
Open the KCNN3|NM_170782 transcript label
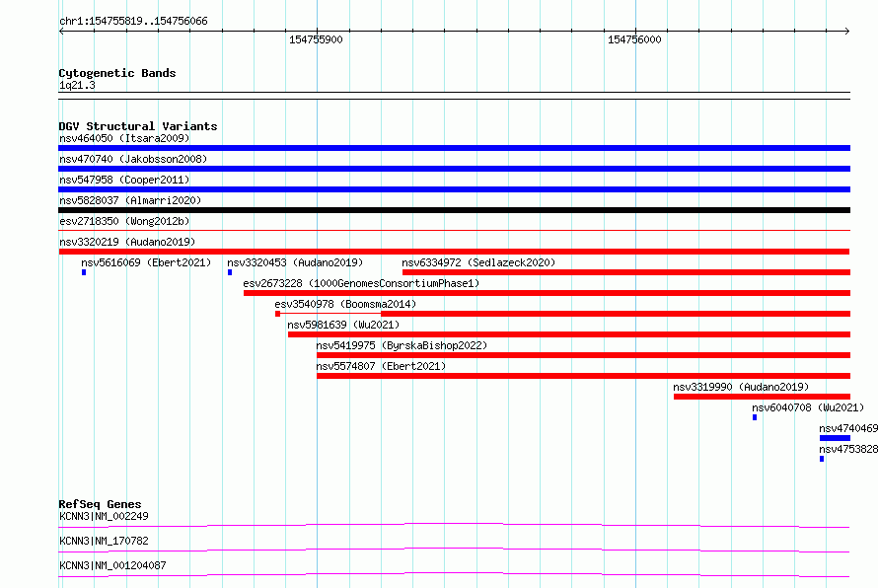pos(104,541)
